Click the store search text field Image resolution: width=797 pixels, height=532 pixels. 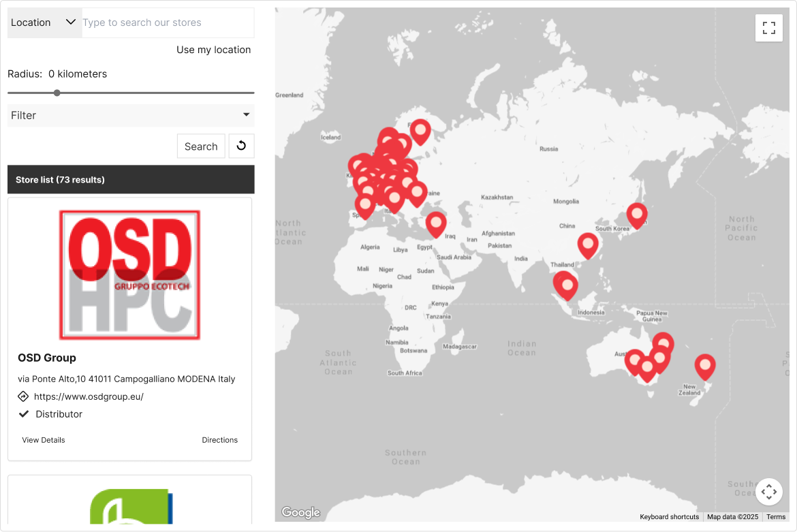click(167, 22)
